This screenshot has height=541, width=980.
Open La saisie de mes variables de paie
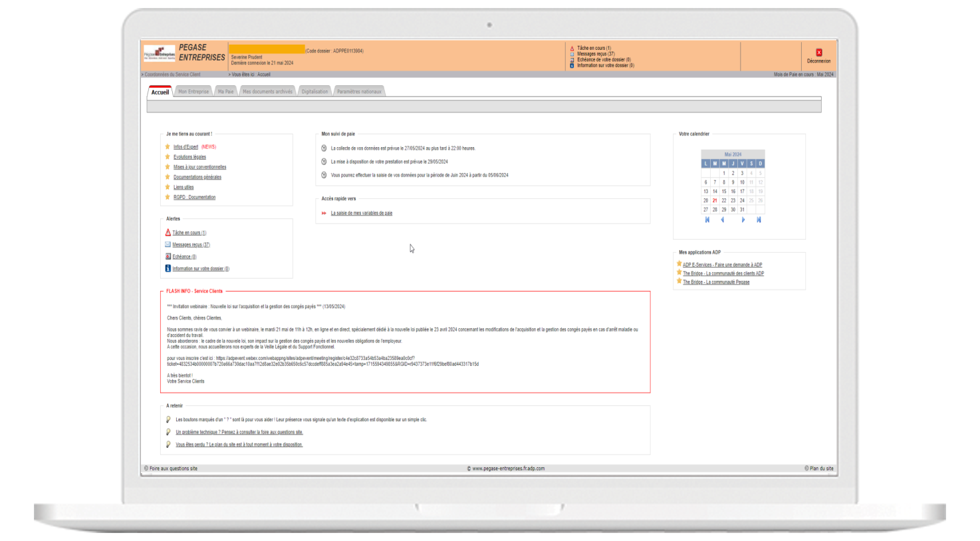362,214
